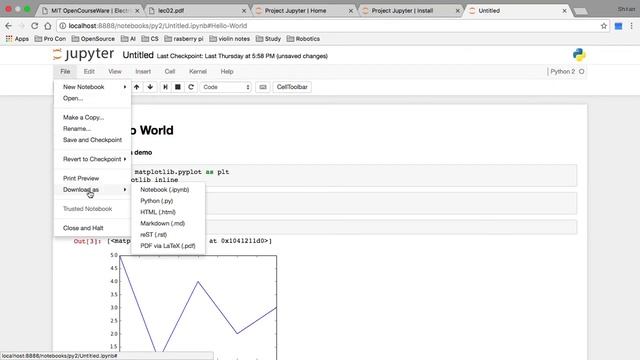Open the violin notes bookmarks folder

click(229, 39)
